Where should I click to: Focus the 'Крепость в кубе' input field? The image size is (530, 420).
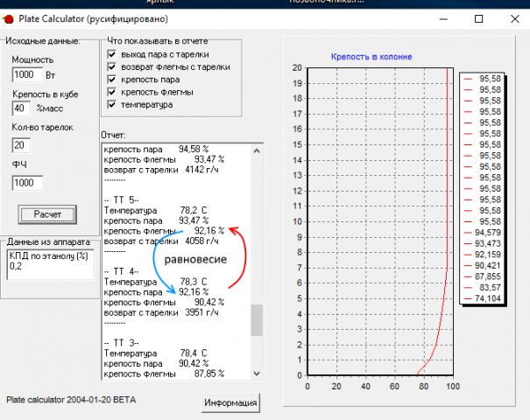23,108
